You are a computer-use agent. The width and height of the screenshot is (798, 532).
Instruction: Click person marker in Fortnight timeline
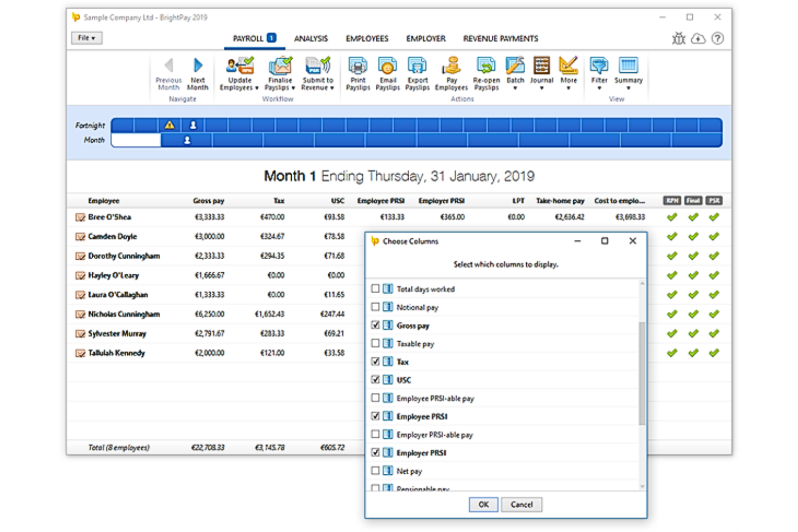pos(193,125)
